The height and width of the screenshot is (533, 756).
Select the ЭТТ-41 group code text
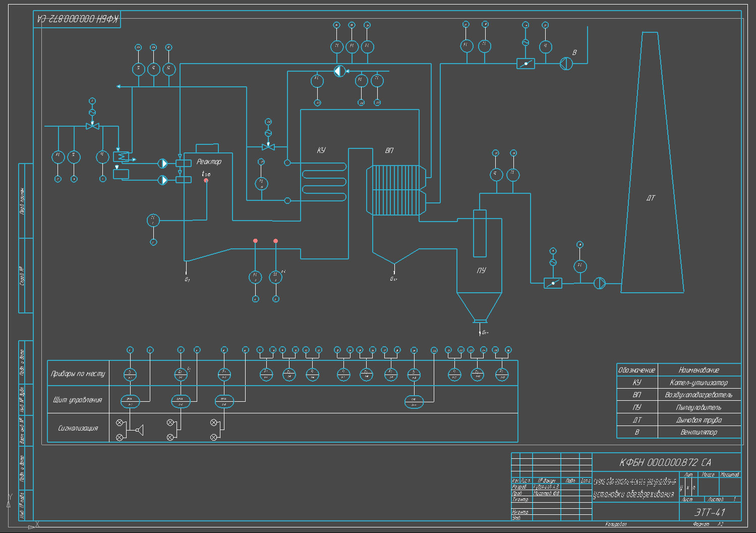click(710, 512)
